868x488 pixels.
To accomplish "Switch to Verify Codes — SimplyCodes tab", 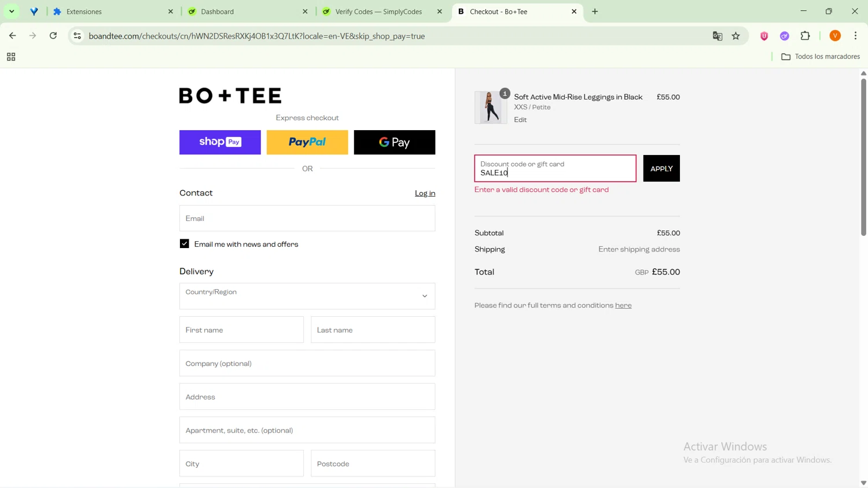I will pos(382,12).
